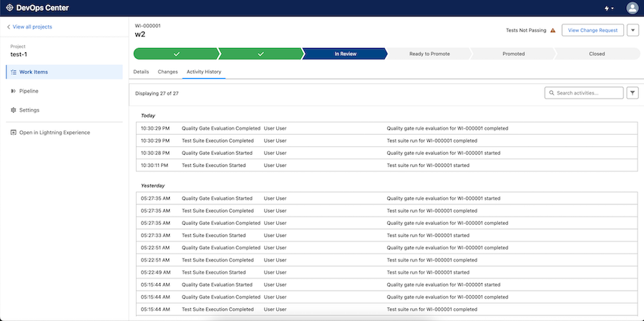Click the Settings gear icon
Viewport: 644px width, 321px height.
14,110
